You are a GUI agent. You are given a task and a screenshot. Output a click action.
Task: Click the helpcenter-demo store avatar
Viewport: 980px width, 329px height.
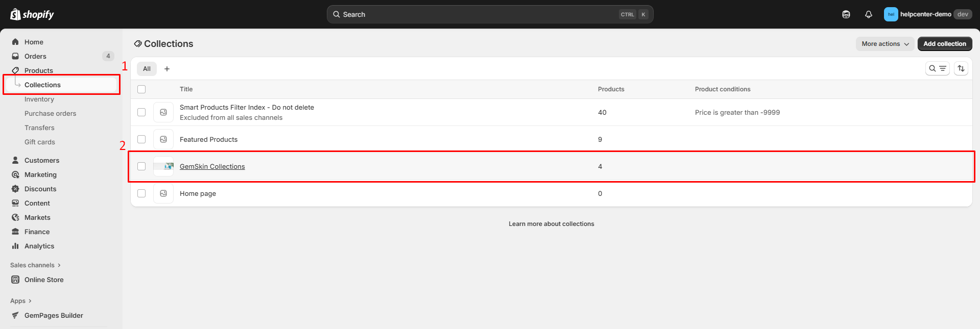891,14
